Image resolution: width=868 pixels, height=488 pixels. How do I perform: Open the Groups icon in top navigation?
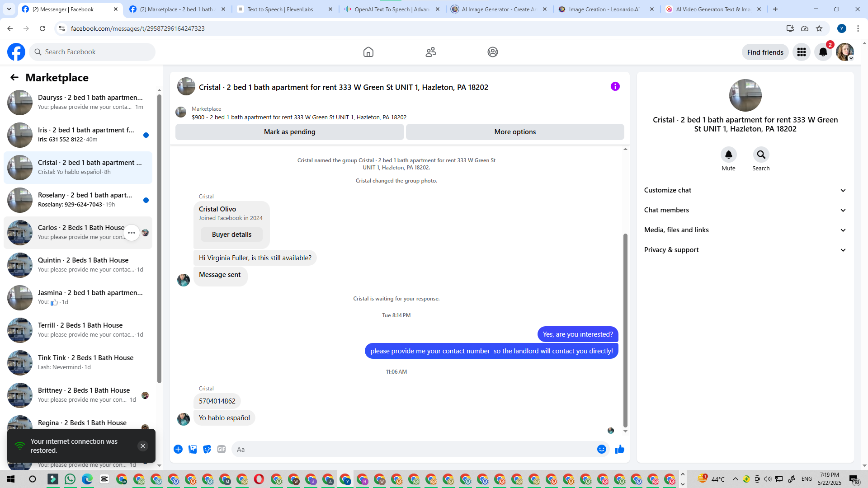(493, 52)
